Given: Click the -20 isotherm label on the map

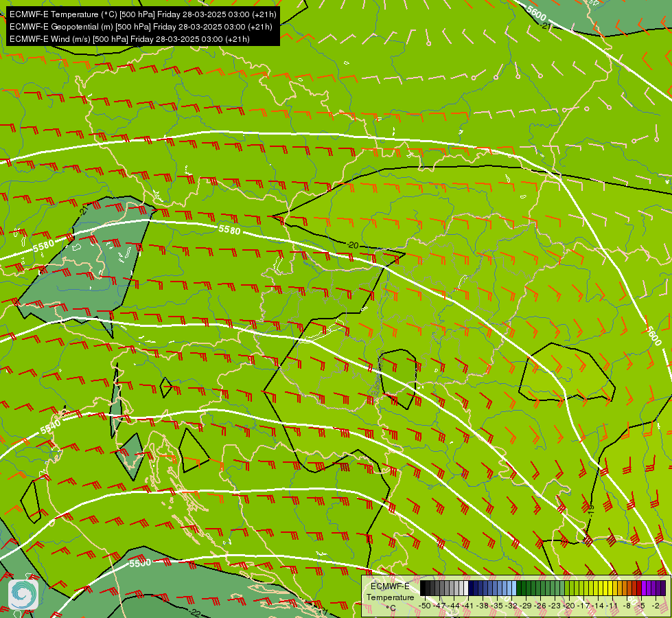Looking at the screenshot, I should point(353,245).
